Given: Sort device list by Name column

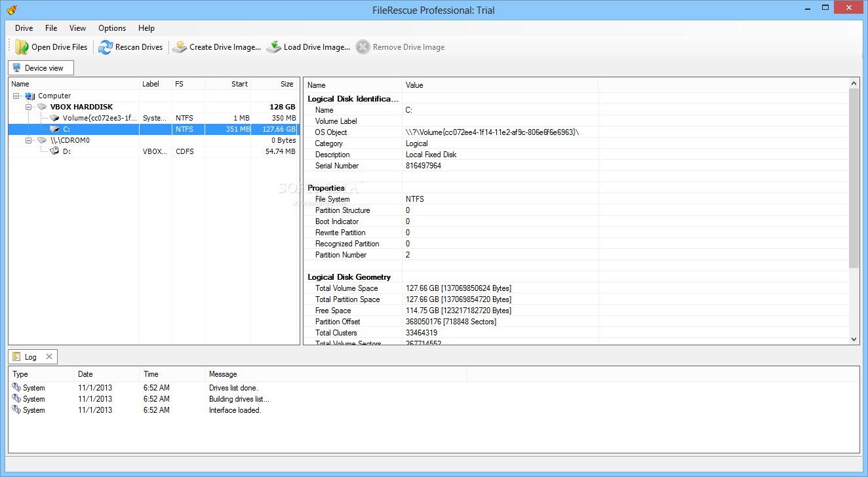Looking at the screenshot, I should (74, 84).
